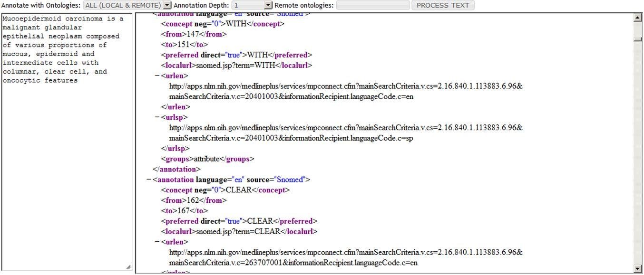Click the ALL (LOCAL & REMOTE) selector arrow
Image resolution: width=644 pixels, height=275 pixels.
166,5
